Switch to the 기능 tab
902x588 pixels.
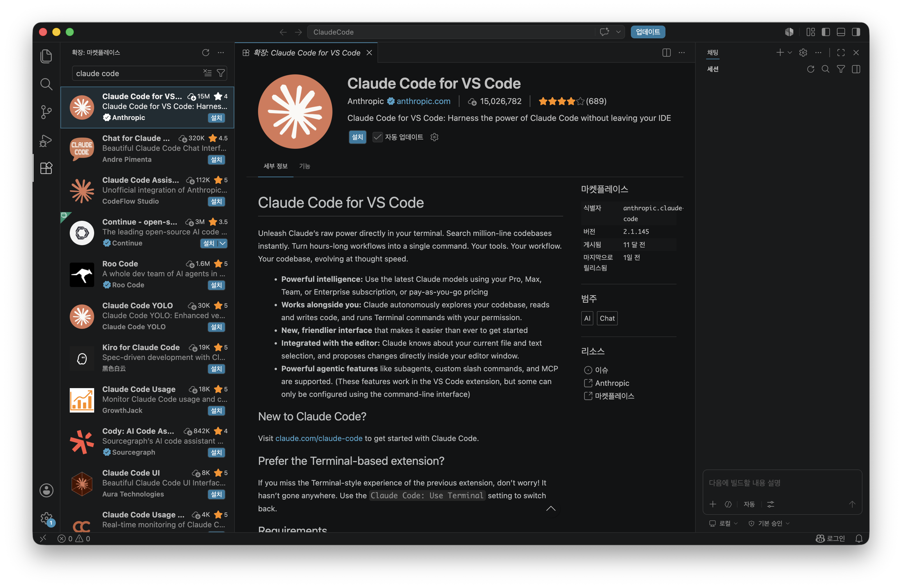[305, 166]
